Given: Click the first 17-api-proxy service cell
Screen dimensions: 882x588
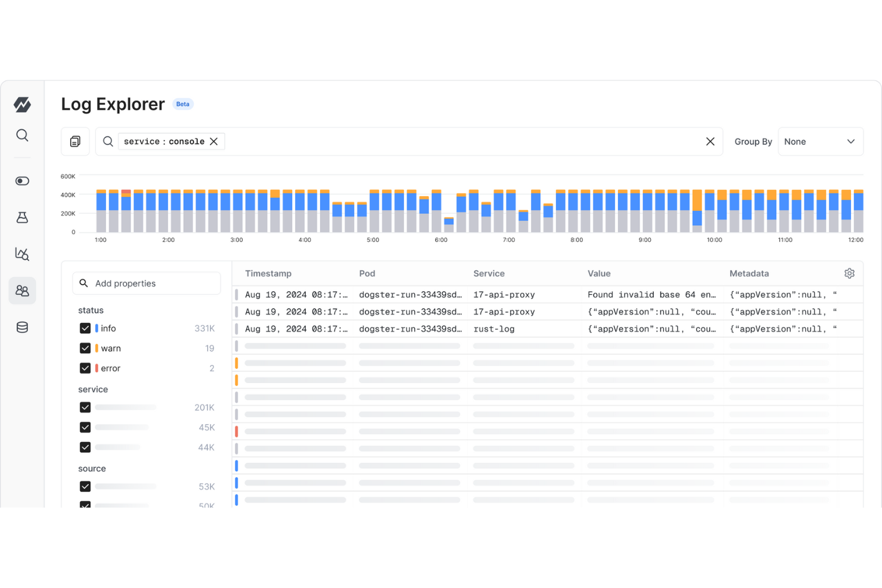Looking at the screenshot, I should 504,294.
